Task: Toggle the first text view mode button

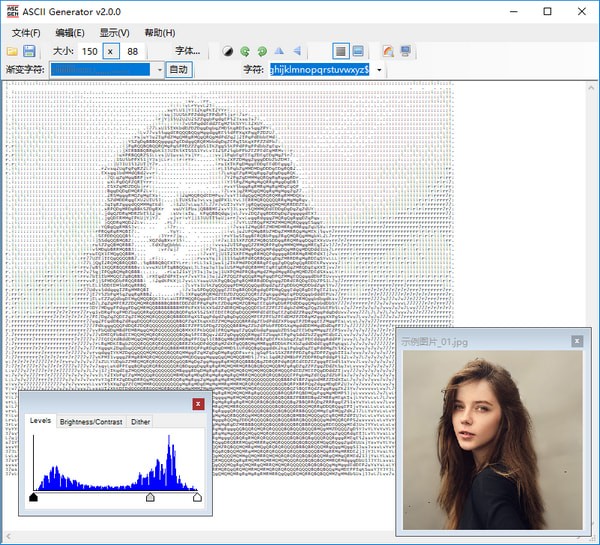Action: point(340,51)
